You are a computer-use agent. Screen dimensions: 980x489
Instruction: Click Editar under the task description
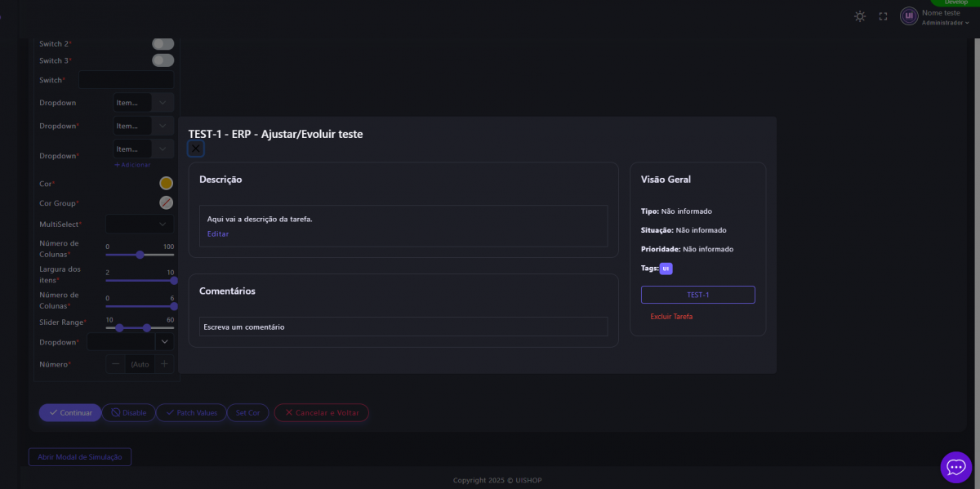[218, 234]
